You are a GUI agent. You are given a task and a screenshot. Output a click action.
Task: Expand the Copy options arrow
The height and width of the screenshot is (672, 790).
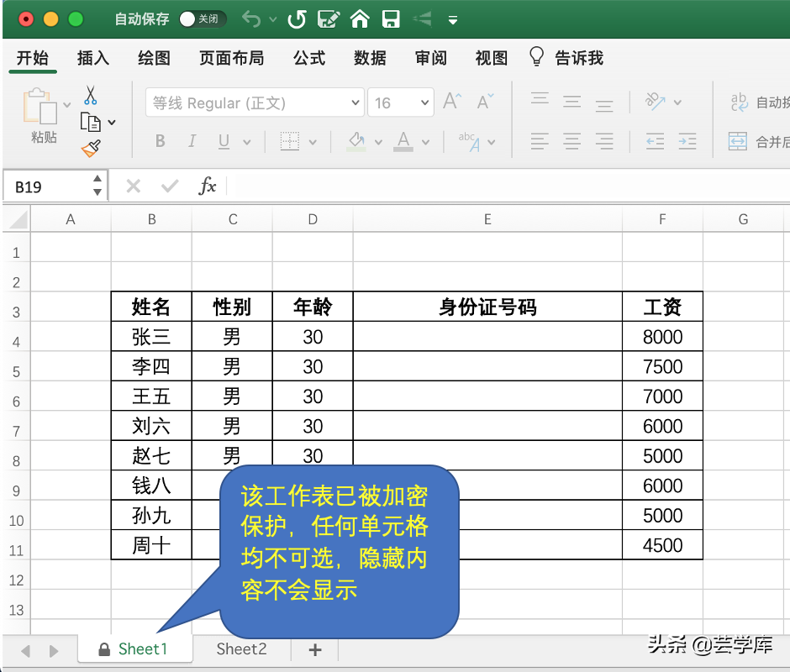pos(112,123)
